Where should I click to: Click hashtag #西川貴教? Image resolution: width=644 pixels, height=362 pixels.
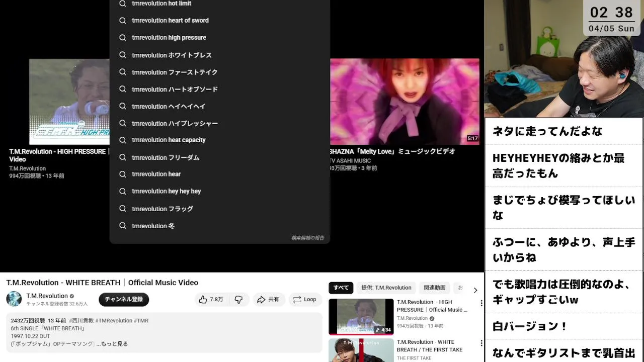click(x=81, y=320)
